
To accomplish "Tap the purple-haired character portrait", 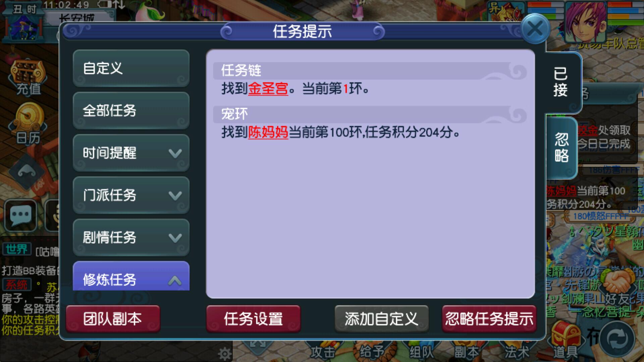I will coord(586,20).
